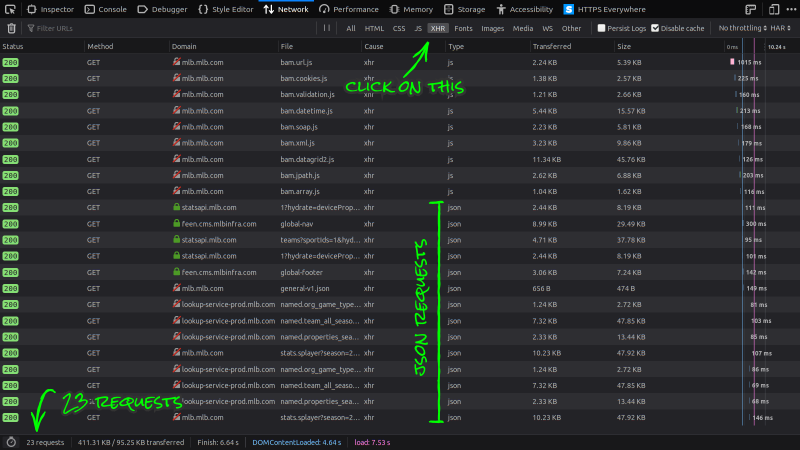Enable the Persist Logs checkbox
This screenshot has width=800, height=450.
[x=602, y=28]
